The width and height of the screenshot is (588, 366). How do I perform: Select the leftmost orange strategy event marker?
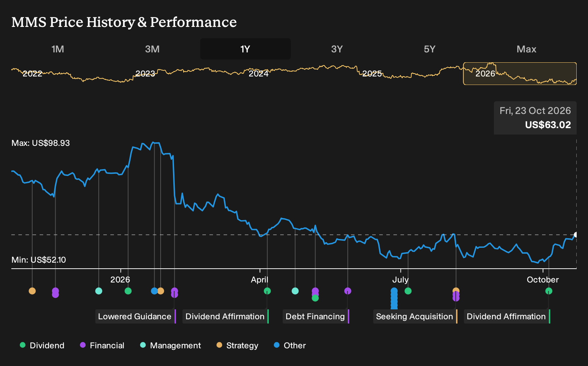click(x=32, y=291)
